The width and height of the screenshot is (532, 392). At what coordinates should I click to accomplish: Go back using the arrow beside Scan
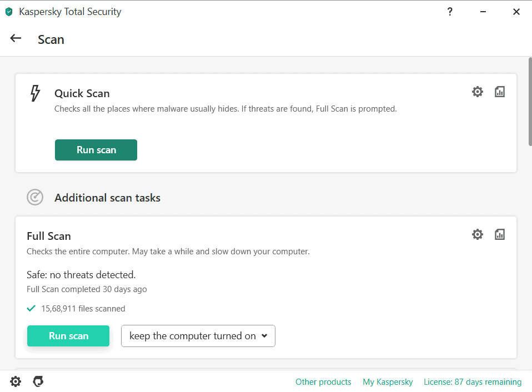click(x=16, y=38)
